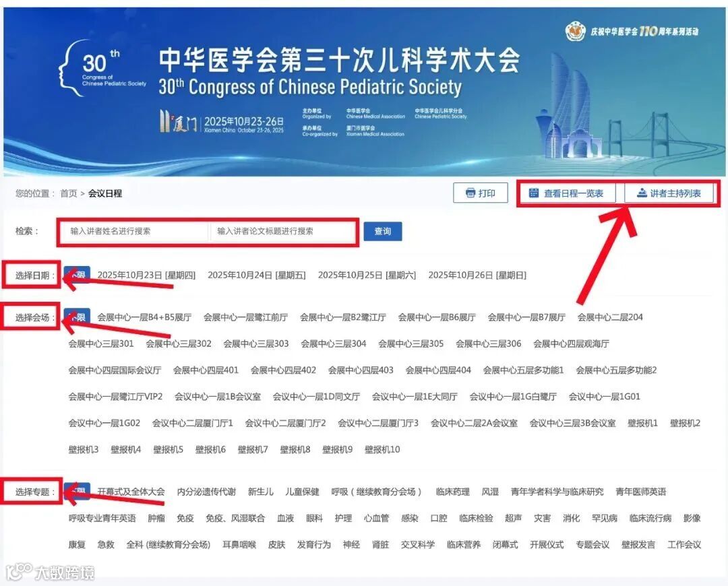Select venue 壁报机1
This screenshot has height=586, width=728.
tap(642, 423)
